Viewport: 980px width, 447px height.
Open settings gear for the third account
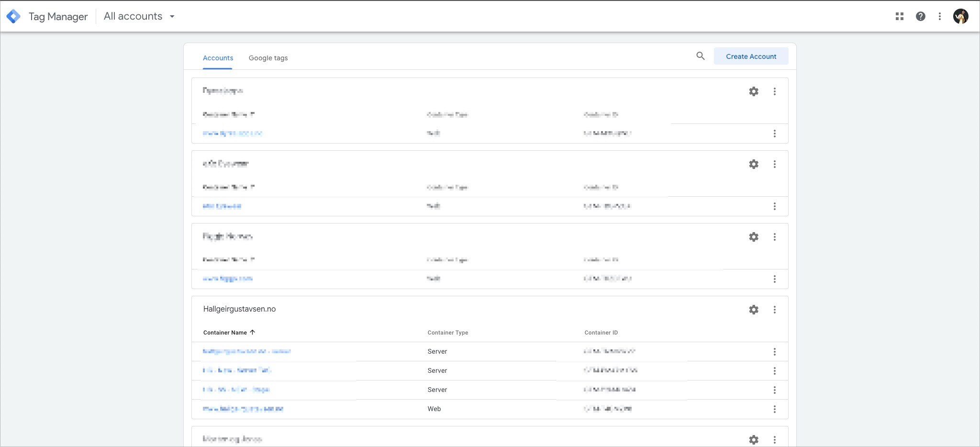tap(753, 237)
